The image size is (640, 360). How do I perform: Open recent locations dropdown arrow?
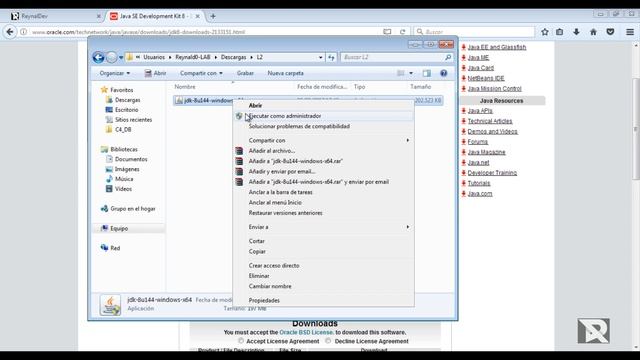click(121, 58)
